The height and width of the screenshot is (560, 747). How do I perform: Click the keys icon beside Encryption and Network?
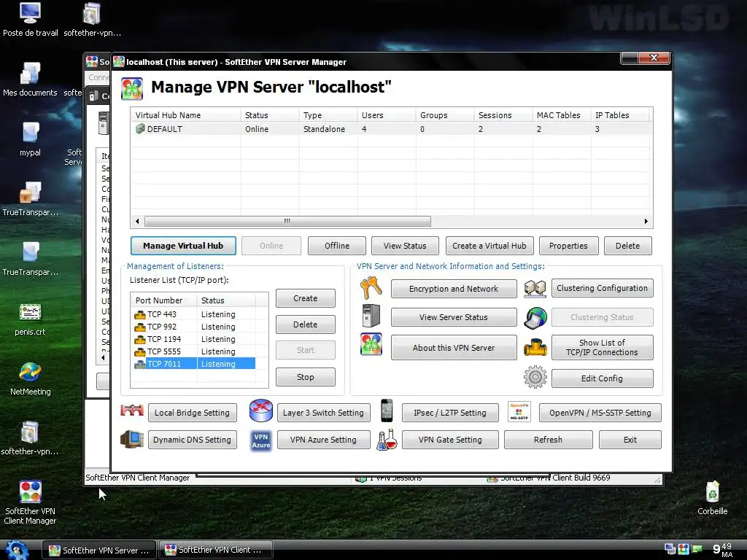pyautogui.click(x=371, y=288)
